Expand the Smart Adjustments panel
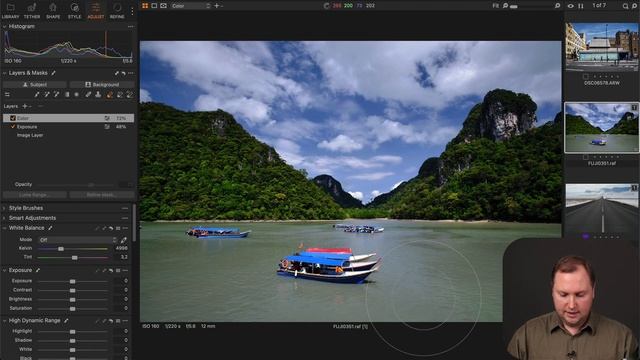640x360 pixels. click(x=4, y=218)
